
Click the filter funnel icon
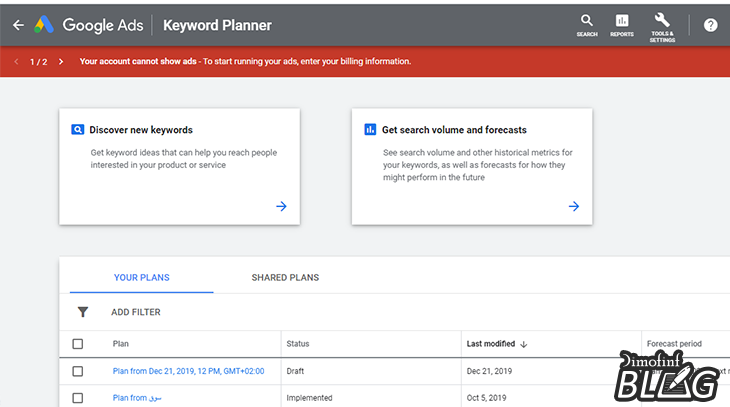(x=83, y=312)
